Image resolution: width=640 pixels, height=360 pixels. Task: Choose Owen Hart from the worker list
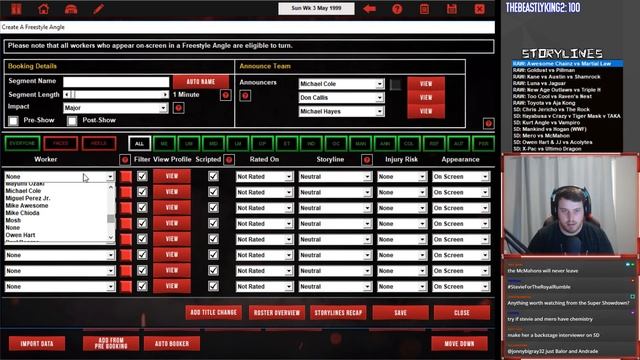click(x=20, y=235)
